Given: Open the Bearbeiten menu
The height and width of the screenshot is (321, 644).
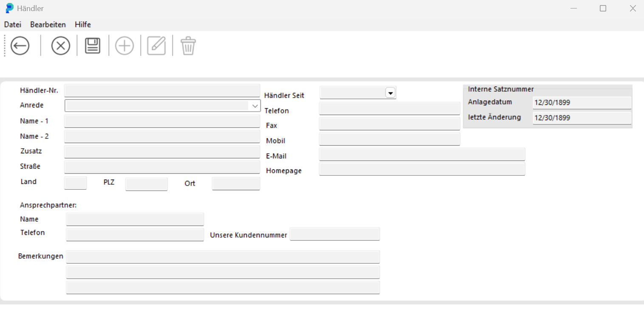Looking at the screenshot, I should (48, 24).
